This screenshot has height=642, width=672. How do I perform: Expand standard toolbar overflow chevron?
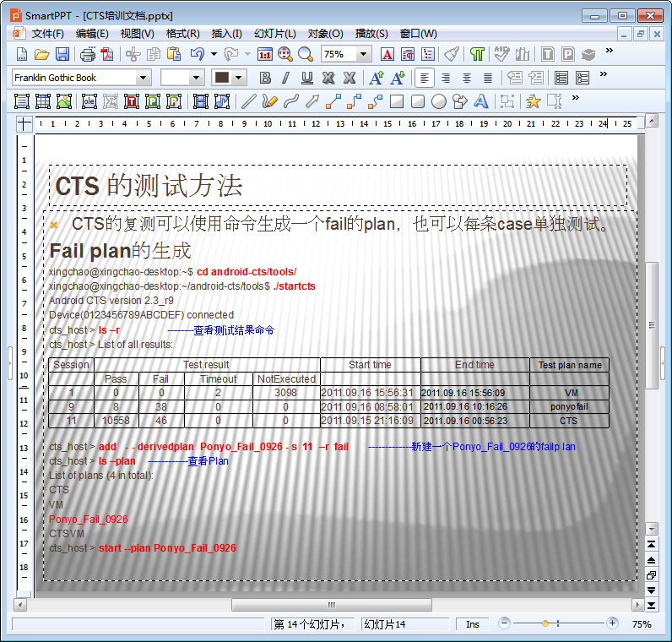click(x=610, y=50)
